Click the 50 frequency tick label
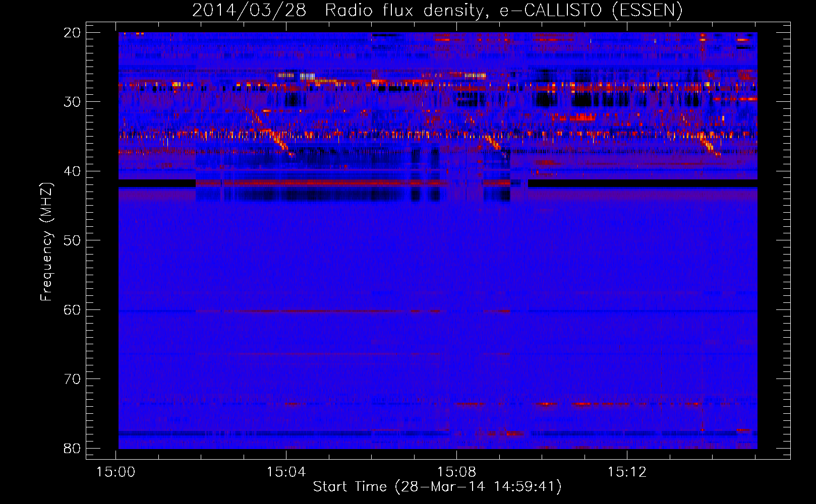The image size is (816, 504). [x=73, y=240]
